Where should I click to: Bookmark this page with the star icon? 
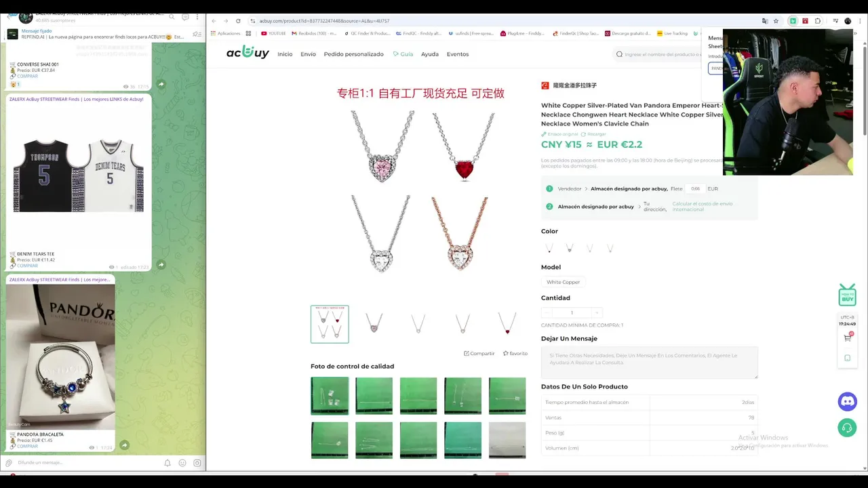[776, 21]
